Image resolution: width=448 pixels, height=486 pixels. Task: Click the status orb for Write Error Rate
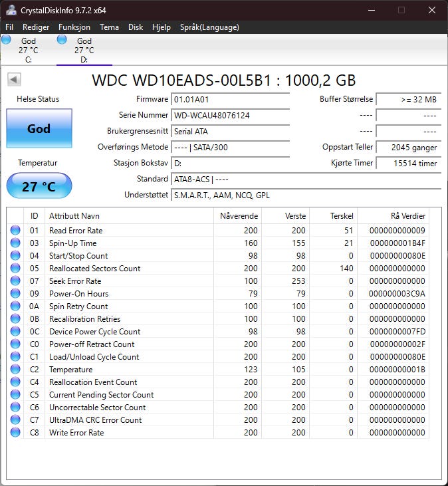point(15,433)
